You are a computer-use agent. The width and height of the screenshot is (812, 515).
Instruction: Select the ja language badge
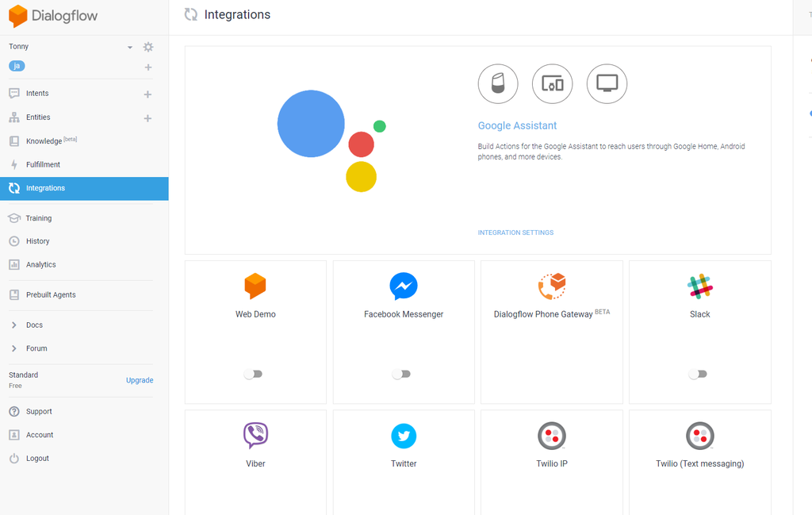click(17, 66)
